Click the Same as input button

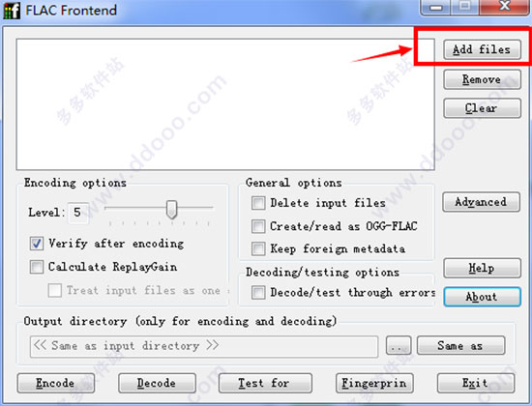point(460,346)
